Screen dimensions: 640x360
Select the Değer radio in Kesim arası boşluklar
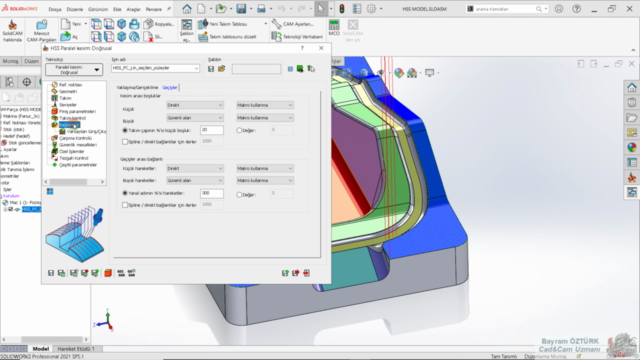[239, 130]
